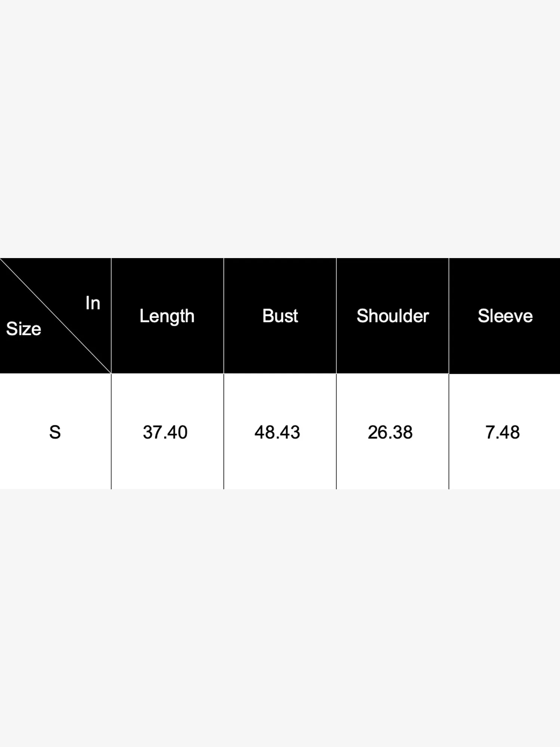The image size is (560, 747).
Task: Click the border between S and 37.40 cells
Action: tap(111, 431)
